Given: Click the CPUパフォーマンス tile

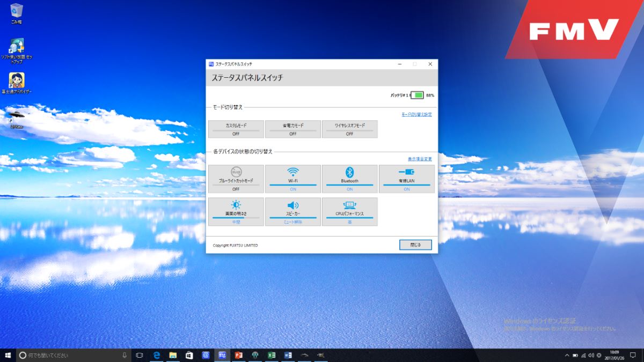Looking at the screenshot, I should (x=349, y=211).
